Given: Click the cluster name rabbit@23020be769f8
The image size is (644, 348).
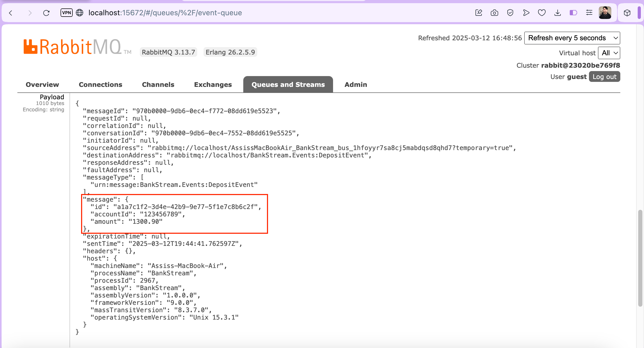Looking at the screenshot, I should click(581, 65).
